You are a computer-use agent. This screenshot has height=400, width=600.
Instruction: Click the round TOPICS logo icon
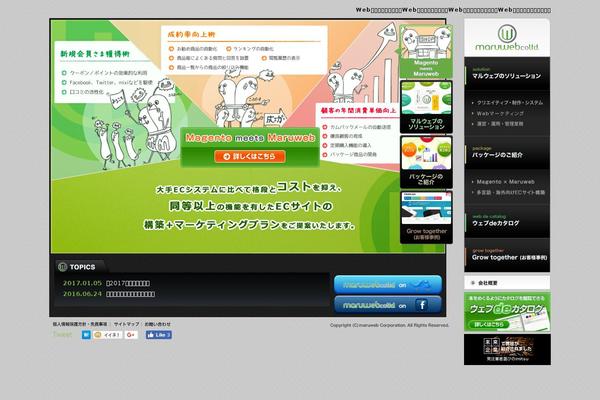click(x=62, y=267)
